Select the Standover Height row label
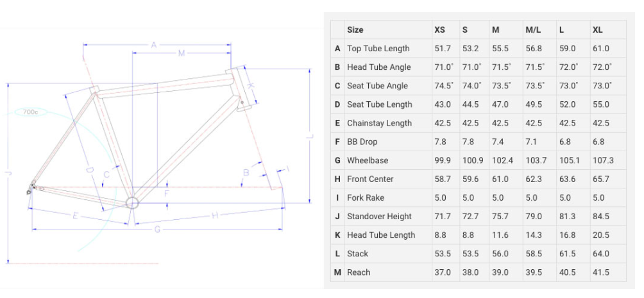The image size is (644, 298). [379, 217]
